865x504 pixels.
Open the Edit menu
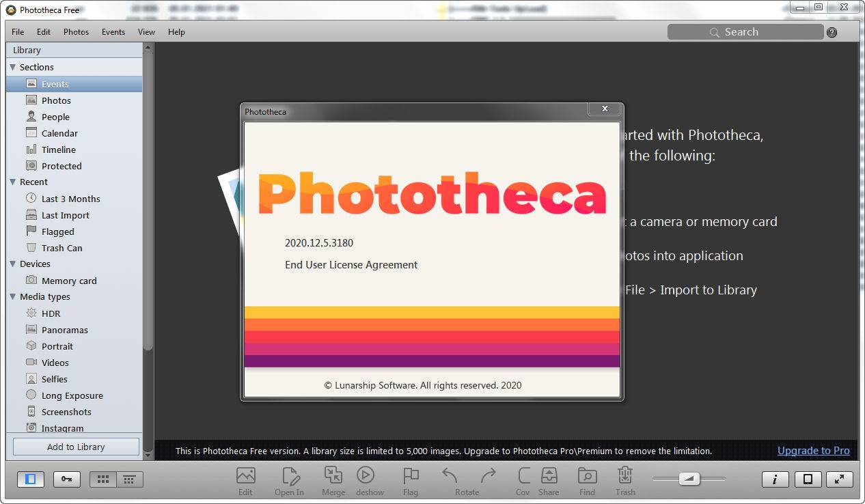point(44,32)
